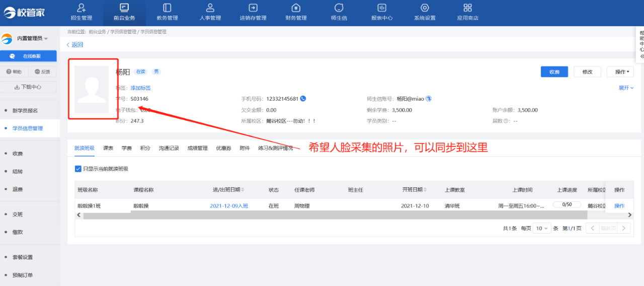Uncheck 只显示当前就读班级 checkbox
The image size is (644, 286).
[78, 169]
